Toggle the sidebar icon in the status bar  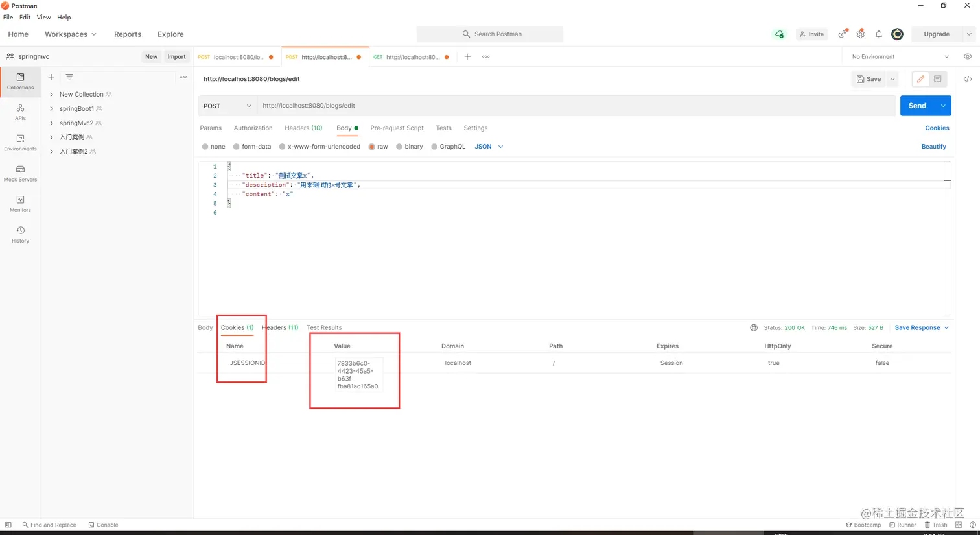(8, 525)
